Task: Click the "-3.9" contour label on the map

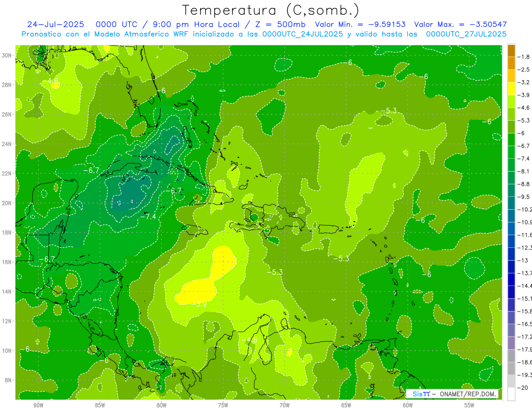Action: click(x=199, y=304)
